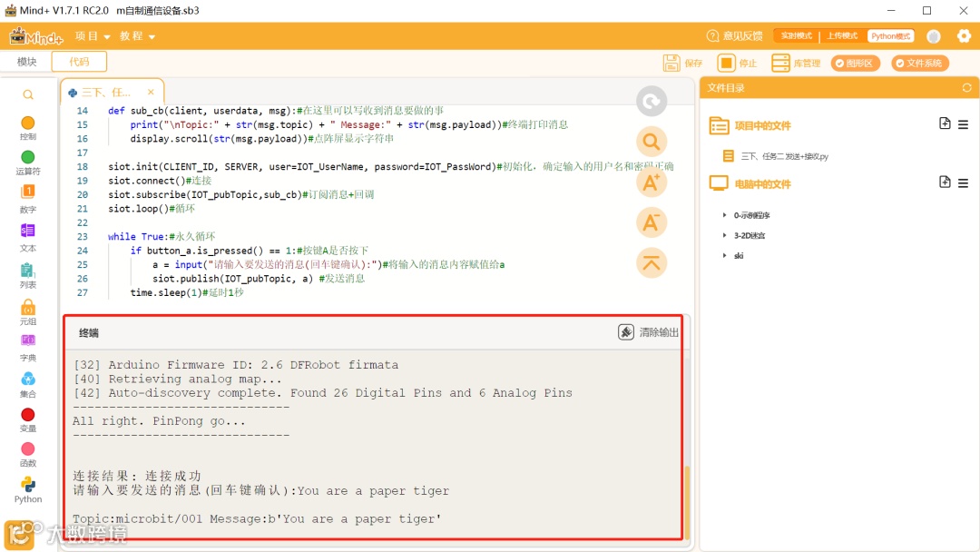Open the 教程 tutorials dropdown

pos(138,36)
